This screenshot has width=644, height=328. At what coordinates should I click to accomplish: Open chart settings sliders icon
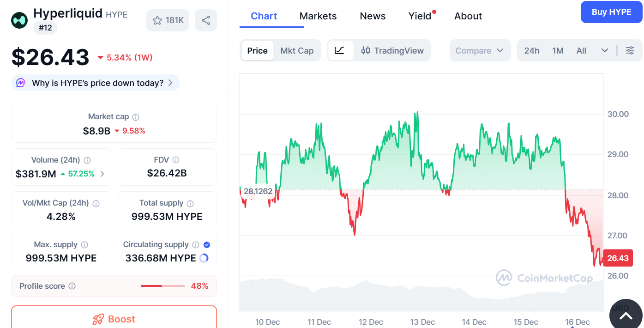pyautogui.click(x=630, y=50)
